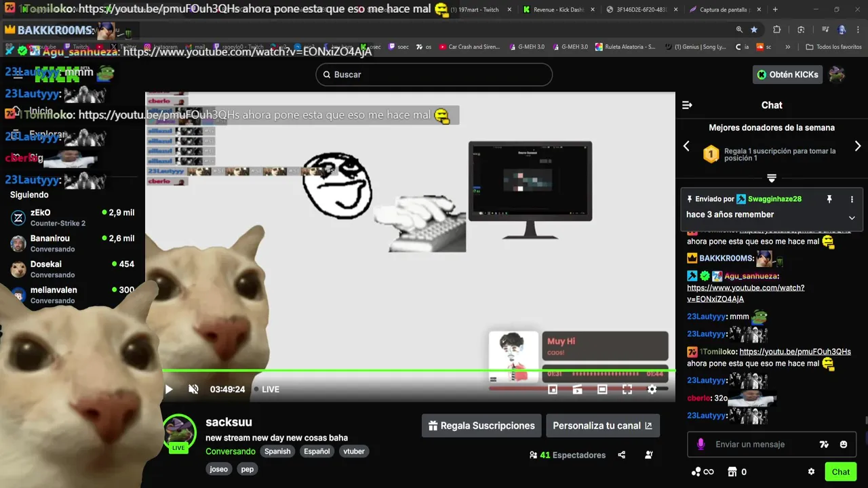Image resolution: width=868 pixels, height=488 pixels.
Task: Open a new browser tab with plus
Action: 775,9
